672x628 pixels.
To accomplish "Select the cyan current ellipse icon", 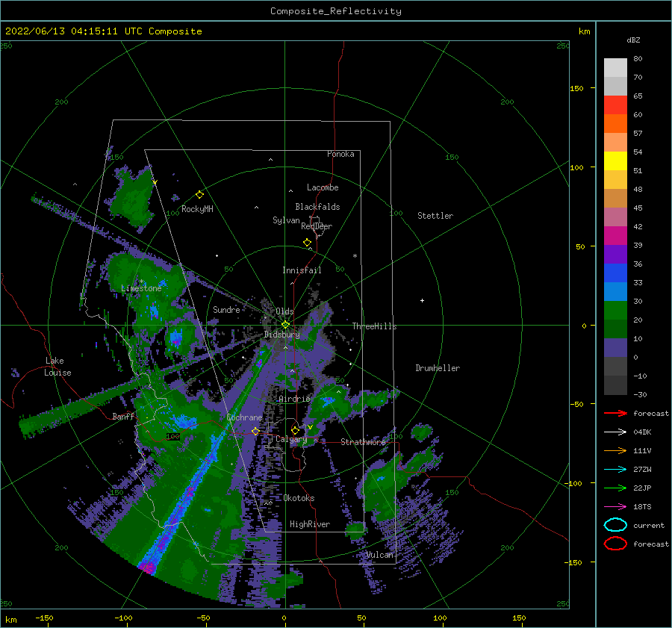I will 615,525.
